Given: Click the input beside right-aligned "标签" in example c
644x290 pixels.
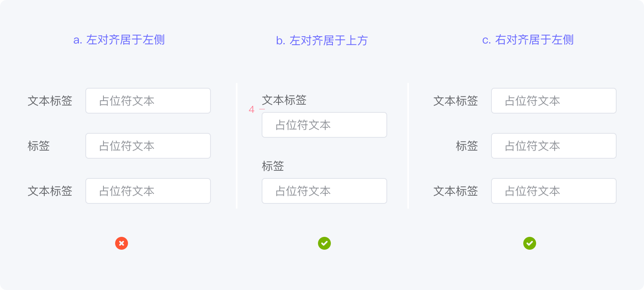Looking at the screenshot, I should 554,146.
